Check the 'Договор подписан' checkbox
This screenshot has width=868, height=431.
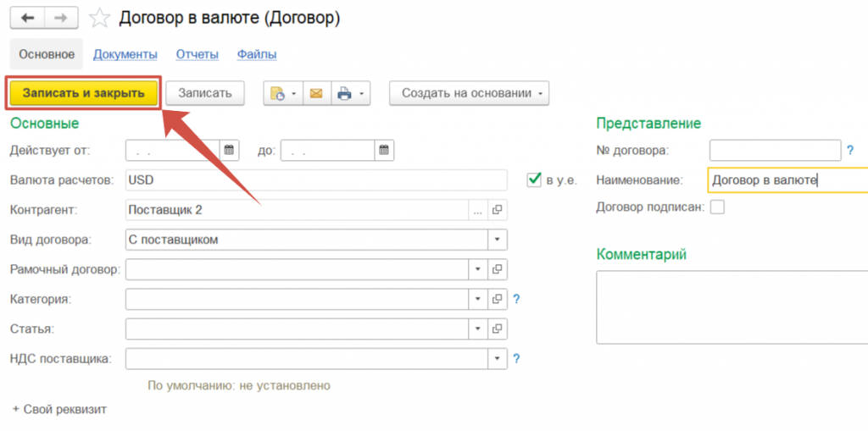pyautogui.click(x=717, y=207)
